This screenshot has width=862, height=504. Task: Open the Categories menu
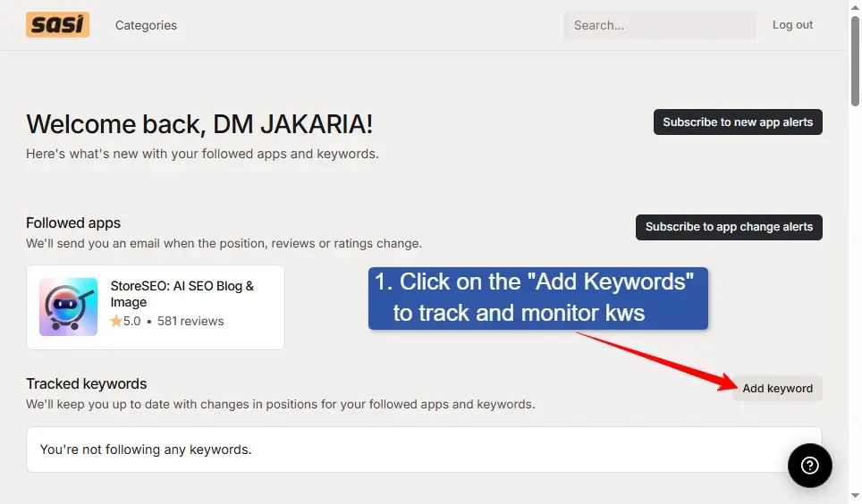pos(147,25)
